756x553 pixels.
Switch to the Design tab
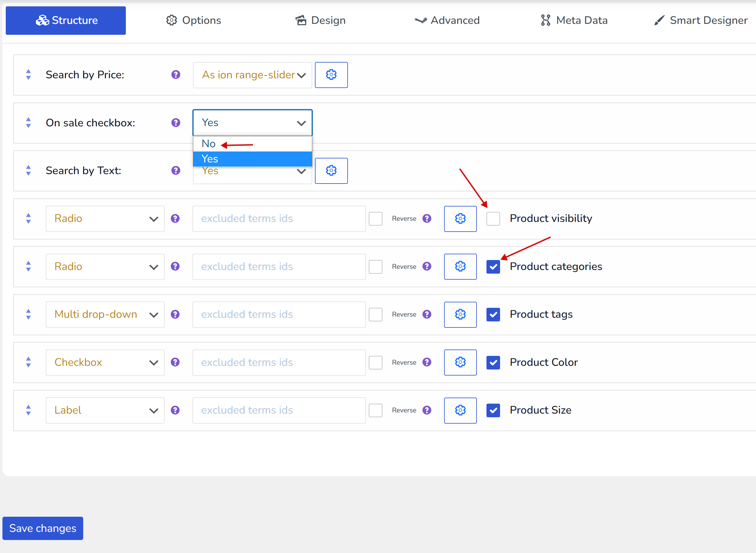tap(320, 21)
